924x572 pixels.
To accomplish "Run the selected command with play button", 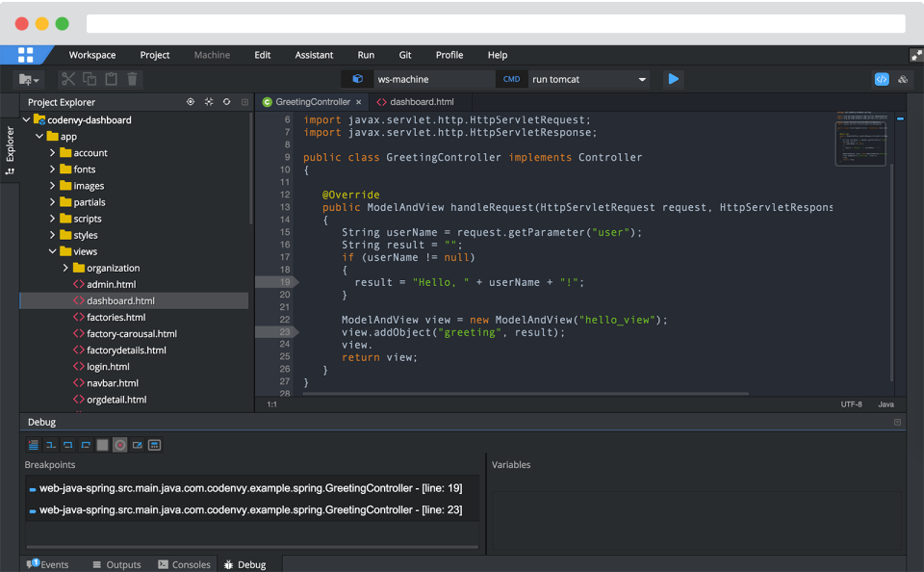I will (673, 79).
